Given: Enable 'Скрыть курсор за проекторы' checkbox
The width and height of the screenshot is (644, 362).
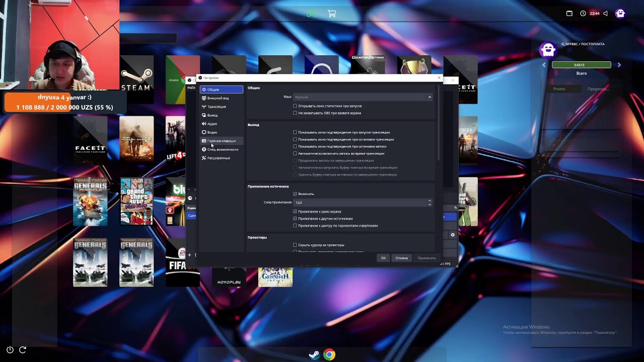Looking at the screenshot, I should [295, 245].
